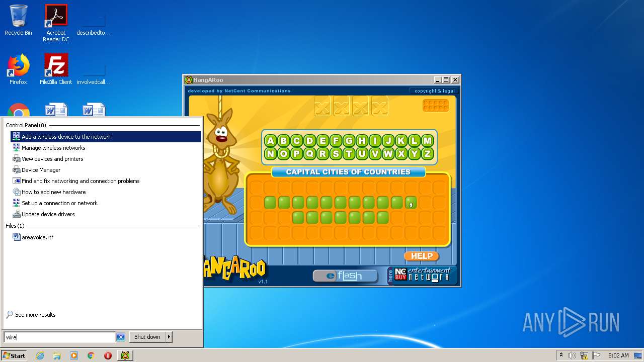Open FileZilla Client desktop shortcut
The height and width of the screenshot is (362, 644).
pyautogui.click(x=56, y=69)
